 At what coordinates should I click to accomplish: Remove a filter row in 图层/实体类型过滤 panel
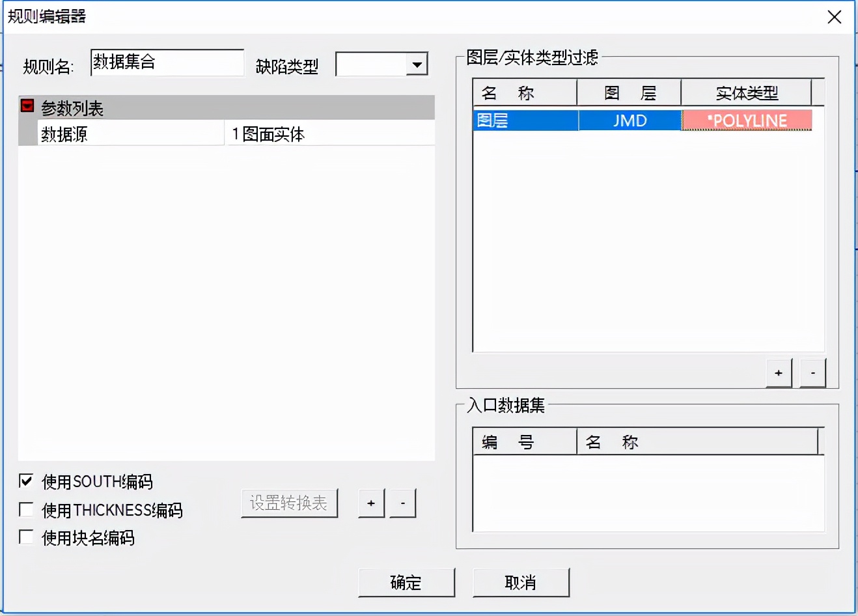coord(812,373)
